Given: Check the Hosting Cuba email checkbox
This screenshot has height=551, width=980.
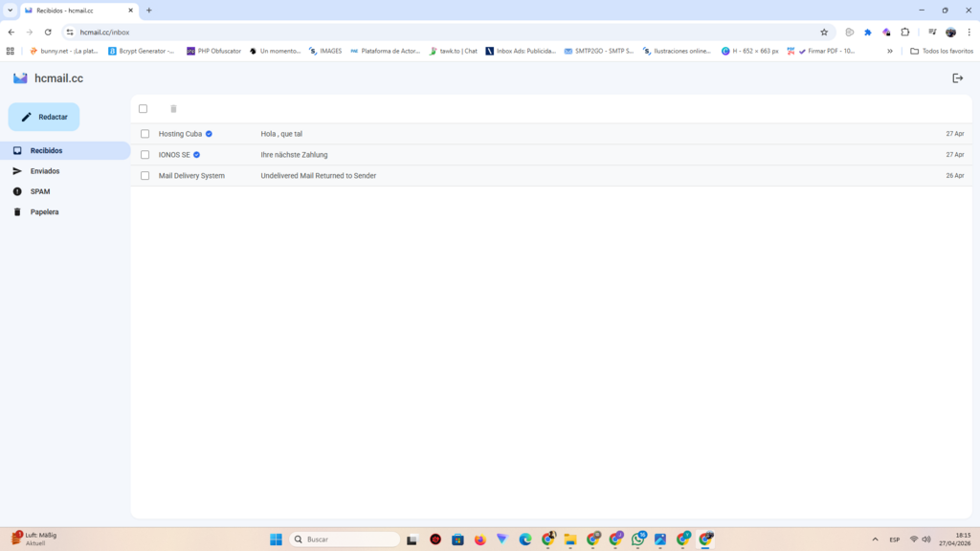Looking at the screenshot, I should [145, 134].
